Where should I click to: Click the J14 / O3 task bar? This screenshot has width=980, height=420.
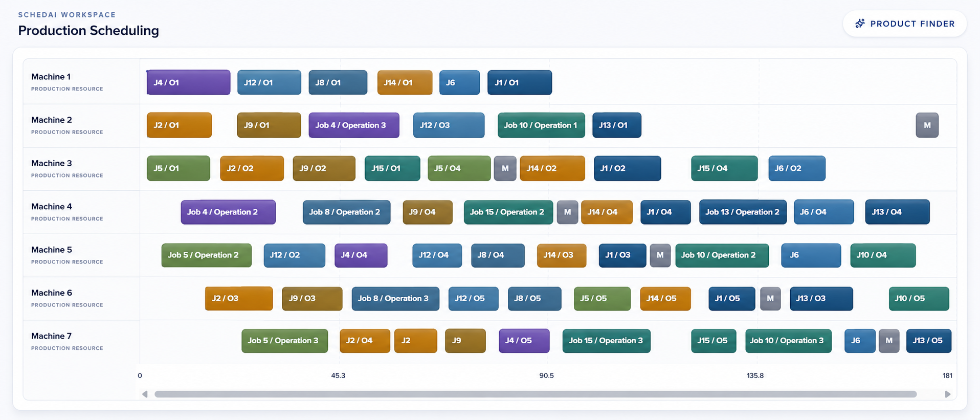coord(562,255)
